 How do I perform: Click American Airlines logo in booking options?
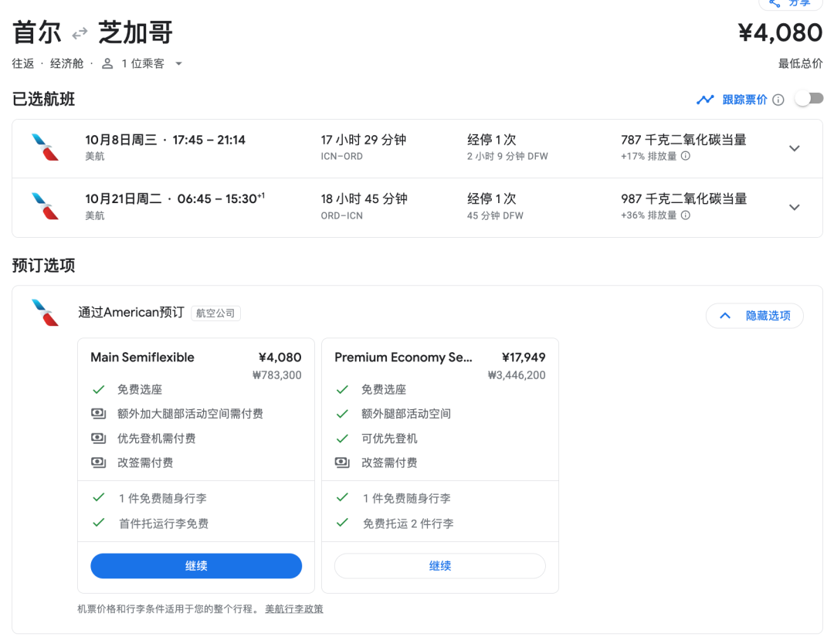45,312
